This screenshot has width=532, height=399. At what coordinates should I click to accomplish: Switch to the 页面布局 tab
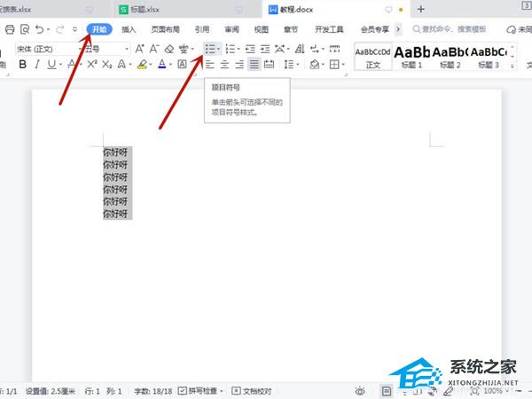(x=165, y=29)
